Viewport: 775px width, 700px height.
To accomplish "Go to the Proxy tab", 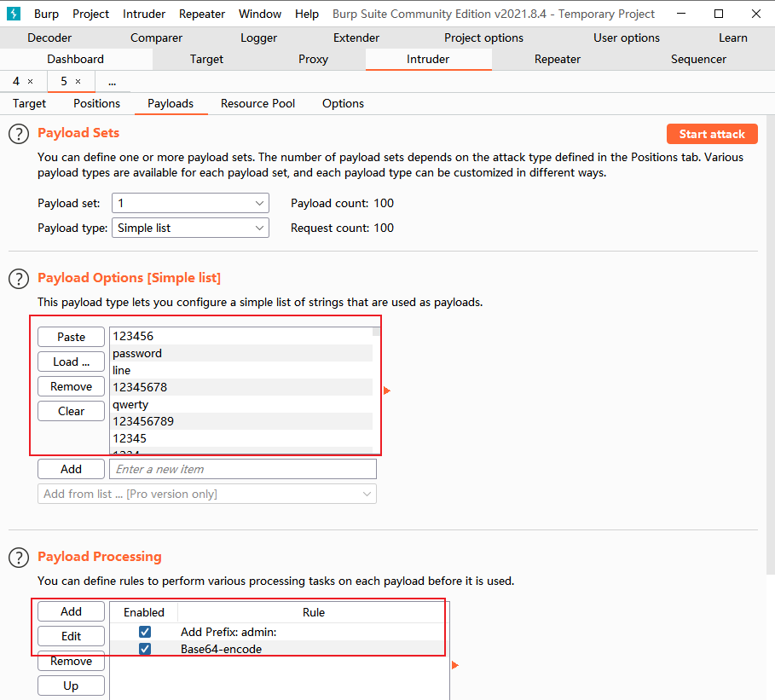I will [x=314, y=60].
